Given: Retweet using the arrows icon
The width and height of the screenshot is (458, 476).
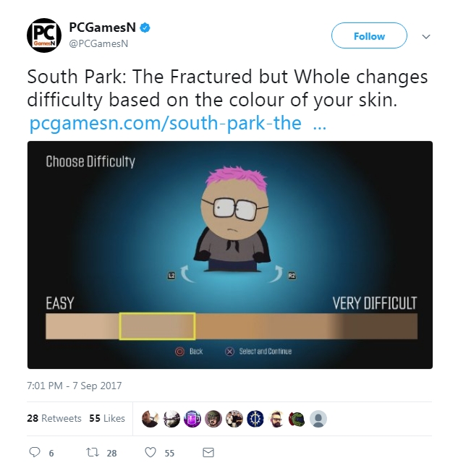Looking at the screenshot, I should pos(93,452).
